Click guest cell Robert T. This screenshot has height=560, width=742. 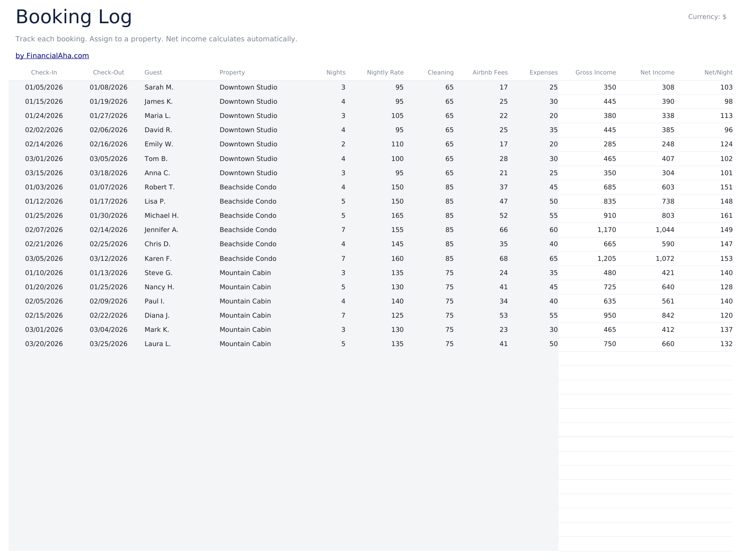[x=159, y=187]
